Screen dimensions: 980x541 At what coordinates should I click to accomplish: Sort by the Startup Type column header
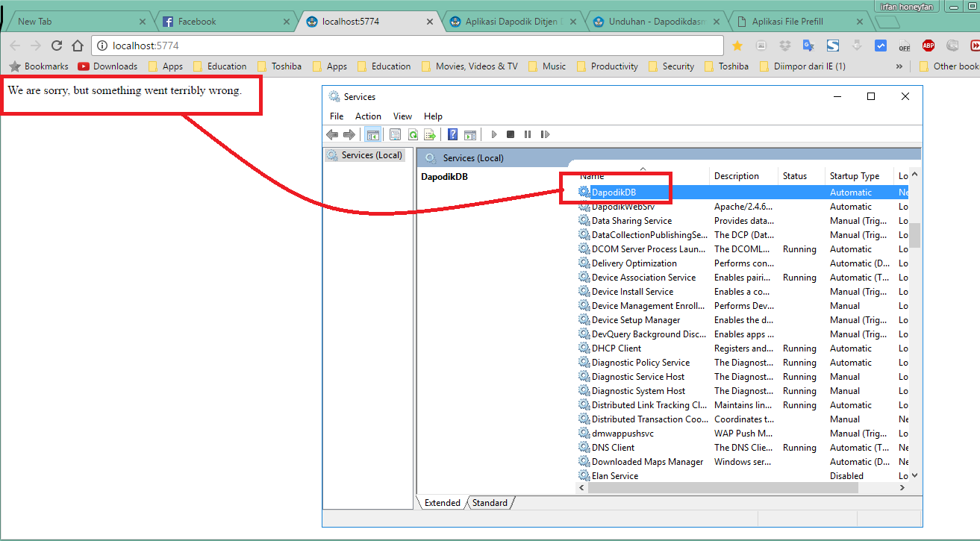coord(859,176)
